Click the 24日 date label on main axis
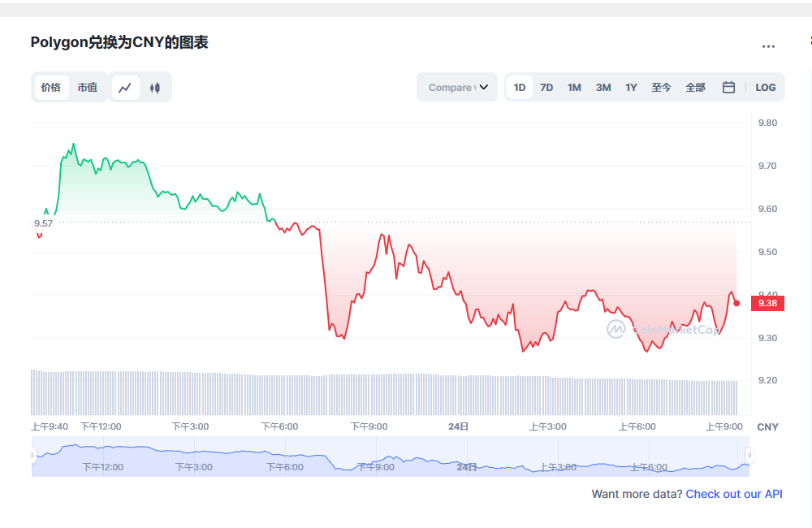The width and height of the screenshot is (812, 528). coord(458,426)
